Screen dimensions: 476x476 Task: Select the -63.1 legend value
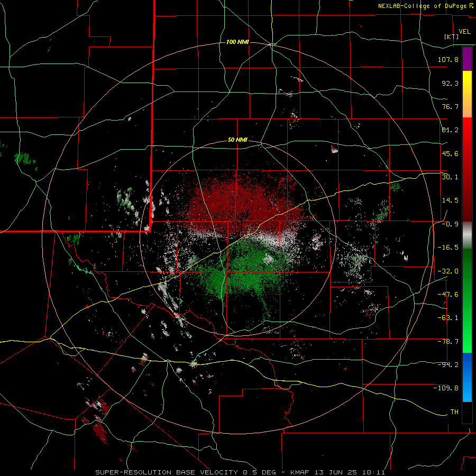[448, 318]
